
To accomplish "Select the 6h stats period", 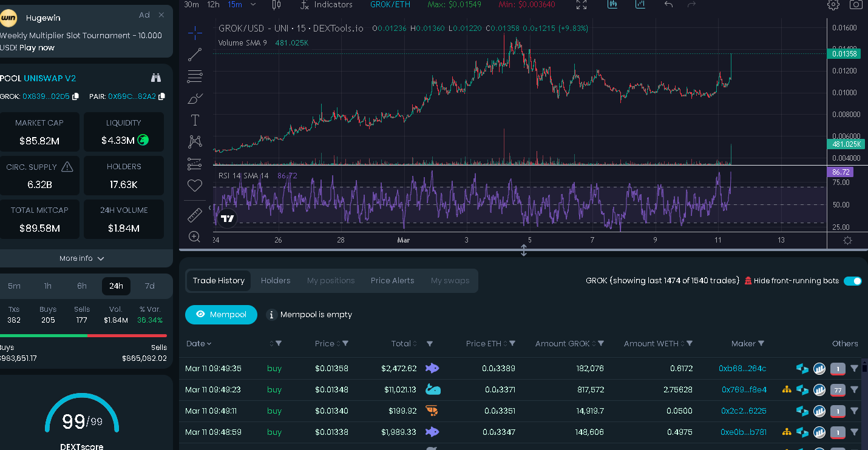I will pyautogui.click(x=82, y=286).
